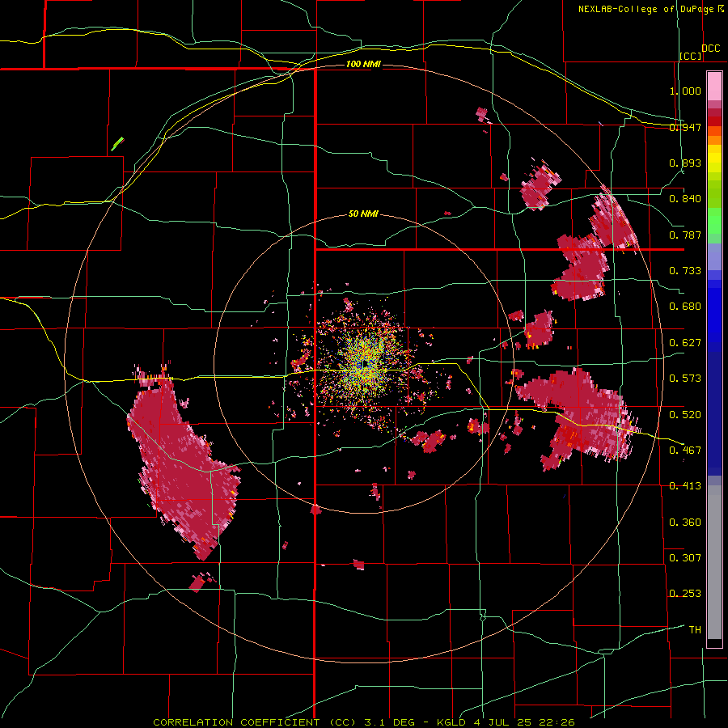Viewport: 728px width, 728px height.
Task: Click the TH label on the scale
Action: [x=695, y=630]
